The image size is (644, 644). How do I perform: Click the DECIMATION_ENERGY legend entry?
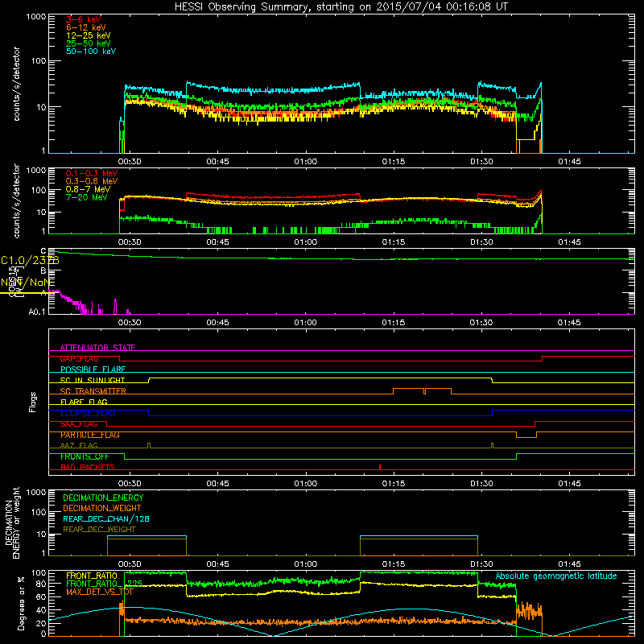click(x=103, y=497)
